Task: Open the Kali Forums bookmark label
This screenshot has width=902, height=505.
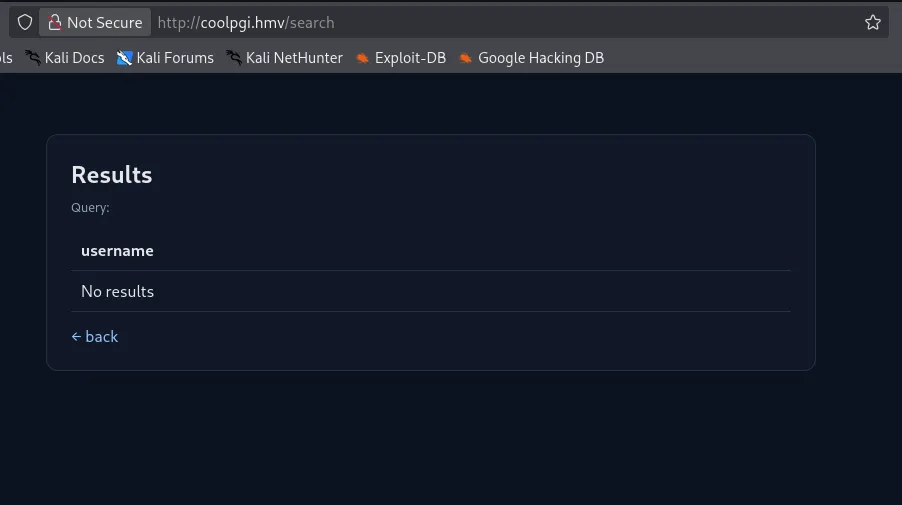Action: tap(175, 58)
